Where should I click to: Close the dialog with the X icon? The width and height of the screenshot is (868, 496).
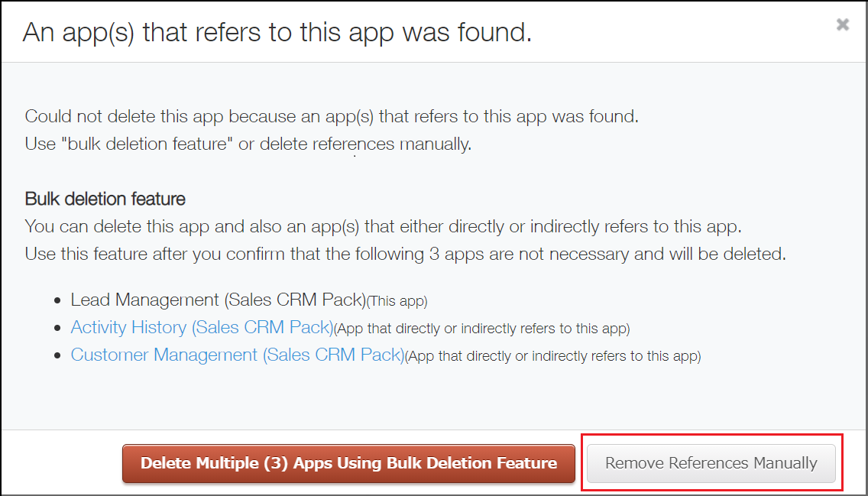pos(842,24)
